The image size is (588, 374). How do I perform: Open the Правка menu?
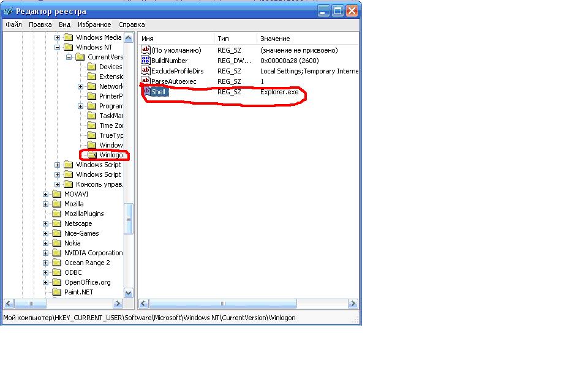pos(40,24)
